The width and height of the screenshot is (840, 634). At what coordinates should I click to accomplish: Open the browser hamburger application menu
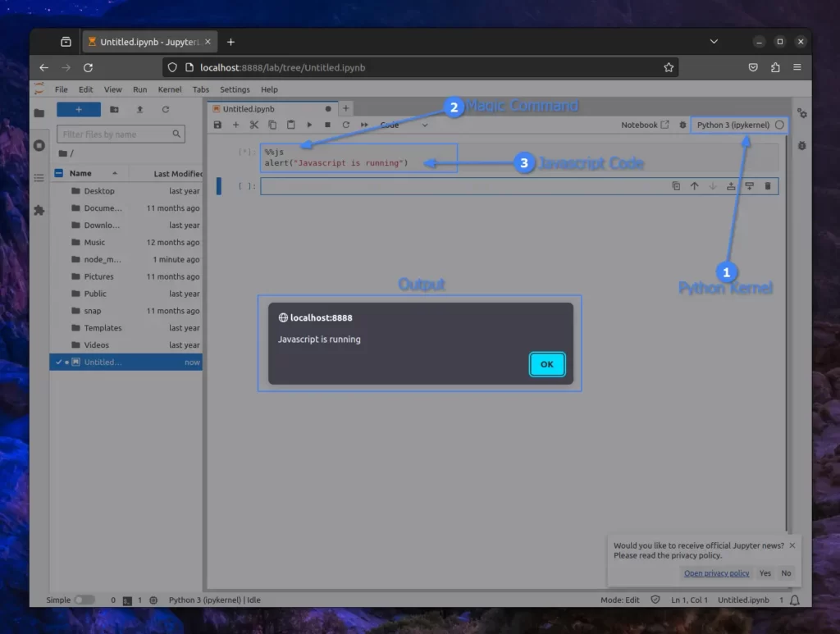coord(797,67)
